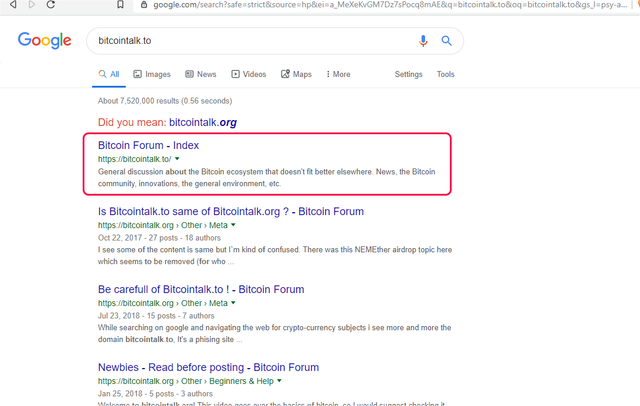640x406 pixels.
Task: Switch to the Videos tab
Action: [x=249, y=74]
